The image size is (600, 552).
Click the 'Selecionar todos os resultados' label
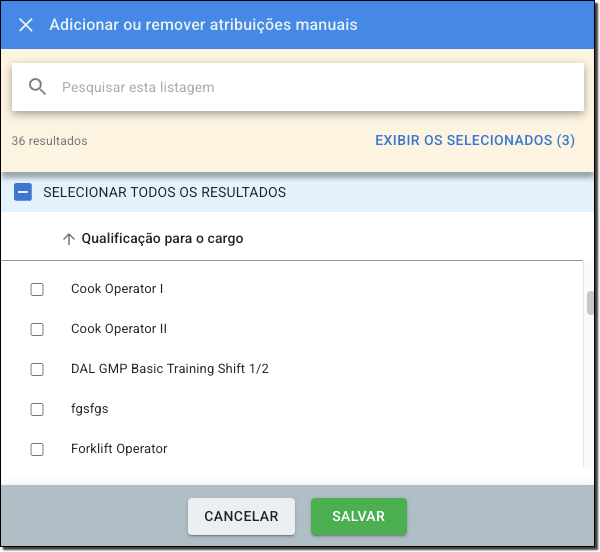tap(164, 192)
